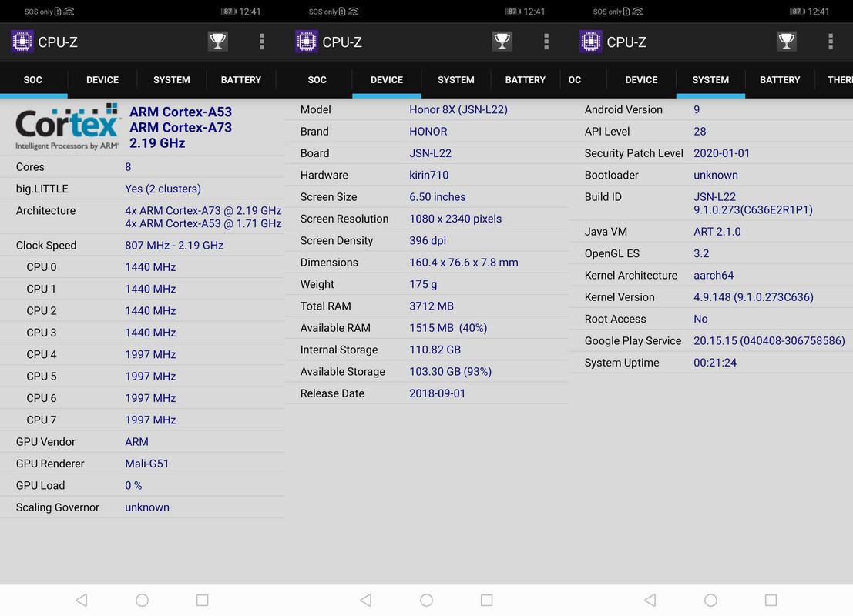853x616 pixels.
Task: Tap Recents square button in left screen
Action: [203, 600]
